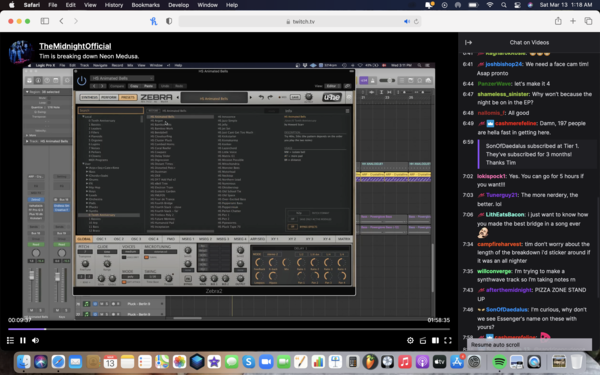Mute the video volume speaker icon

coord(36,340)
